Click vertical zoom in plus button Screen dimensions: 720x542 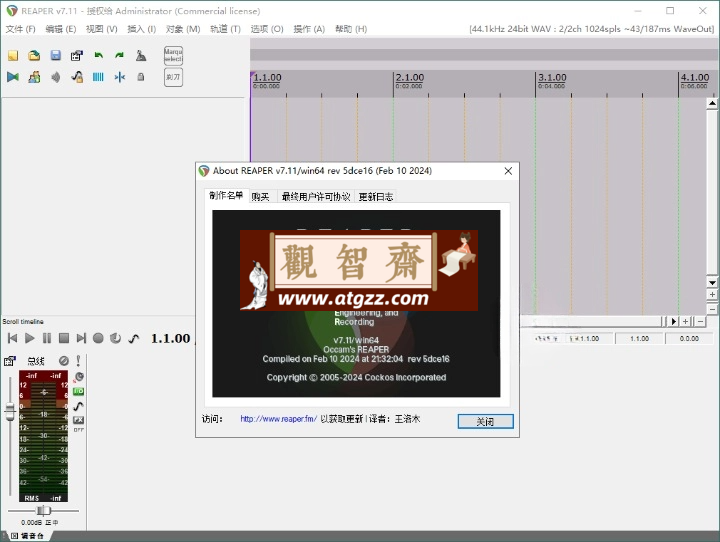[712, 295]
